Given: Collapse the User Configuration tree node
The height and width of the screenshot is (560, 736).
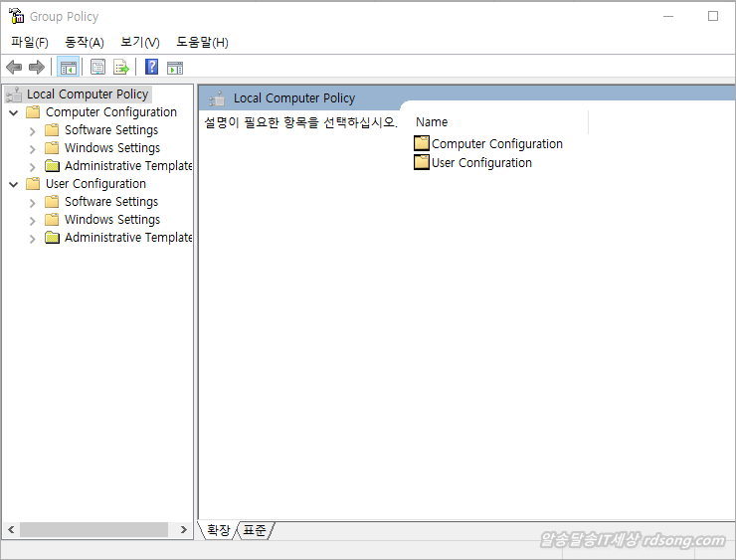Looking at the screenshot, I should [x=14, y=185].
